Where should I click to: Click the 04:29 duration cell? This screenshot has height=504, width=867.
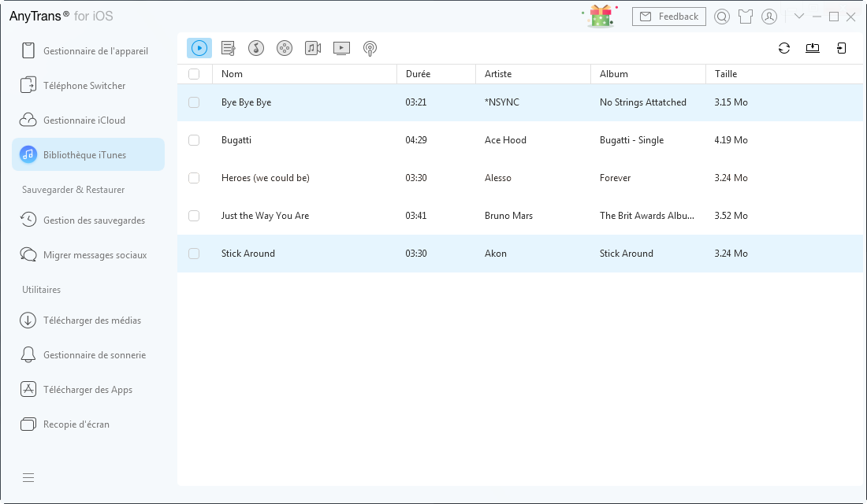pos(416,140)
